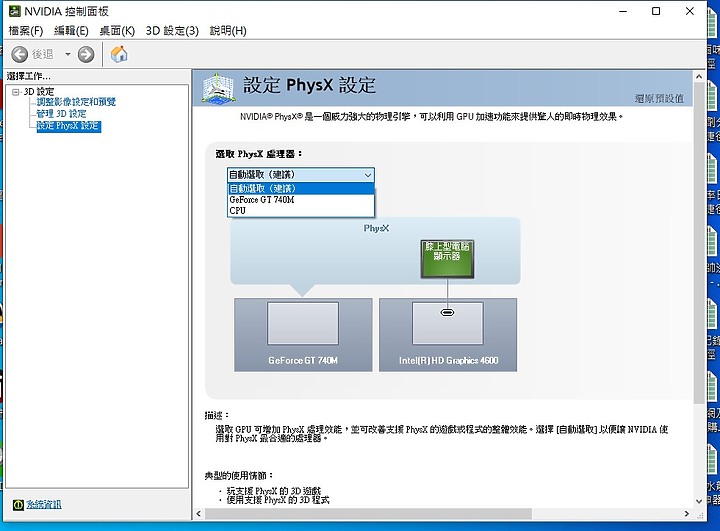The width and height of the screenshot is (720, 531).
Task: Open the 3D 設定(3) menu
Action: click(172, 31)
